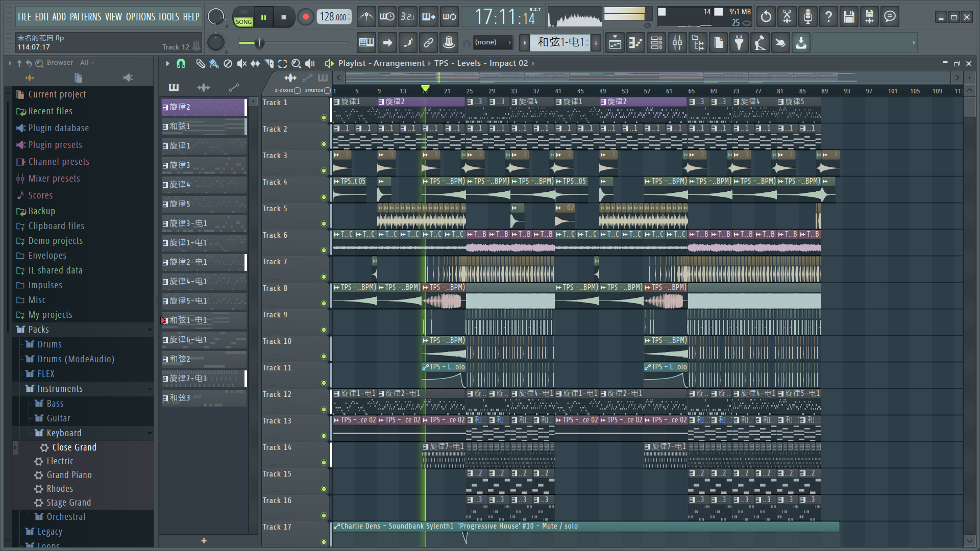Open the piano roll view
This screenshot has width=980, height=551.
(x=635, y=43)
